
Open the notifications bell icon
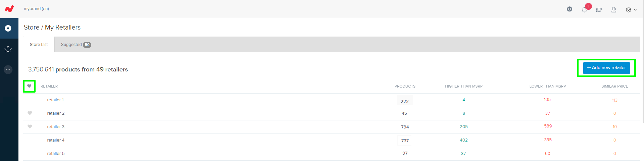(584, 10)
